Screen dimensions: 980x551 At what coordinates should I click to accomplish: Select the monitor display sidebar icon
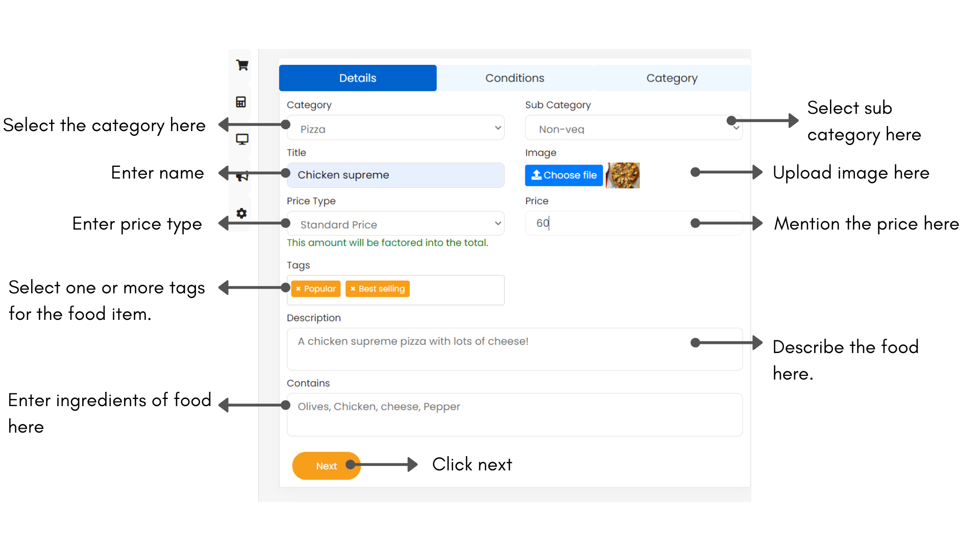pos(242,139)
